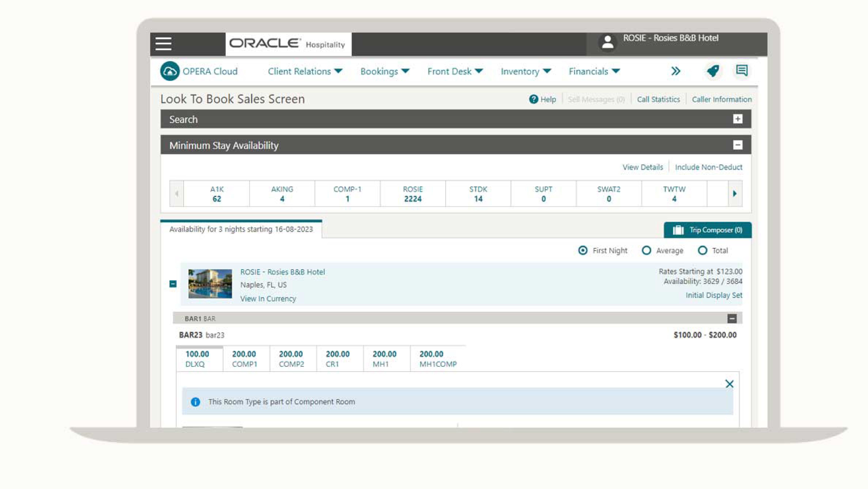This screenshot has height=489, width=868.
Task: Expand the Search section
Action: pos(738,119)
